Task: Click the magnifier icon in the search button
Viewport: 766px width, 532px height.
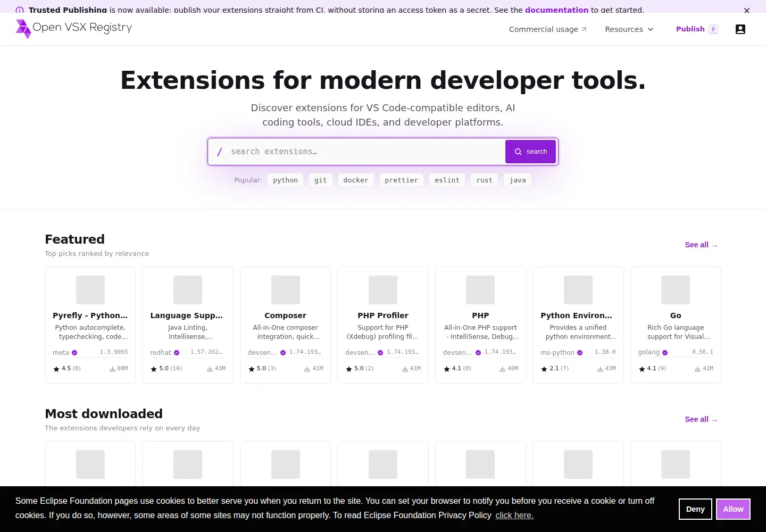Action: pos(518,152)
